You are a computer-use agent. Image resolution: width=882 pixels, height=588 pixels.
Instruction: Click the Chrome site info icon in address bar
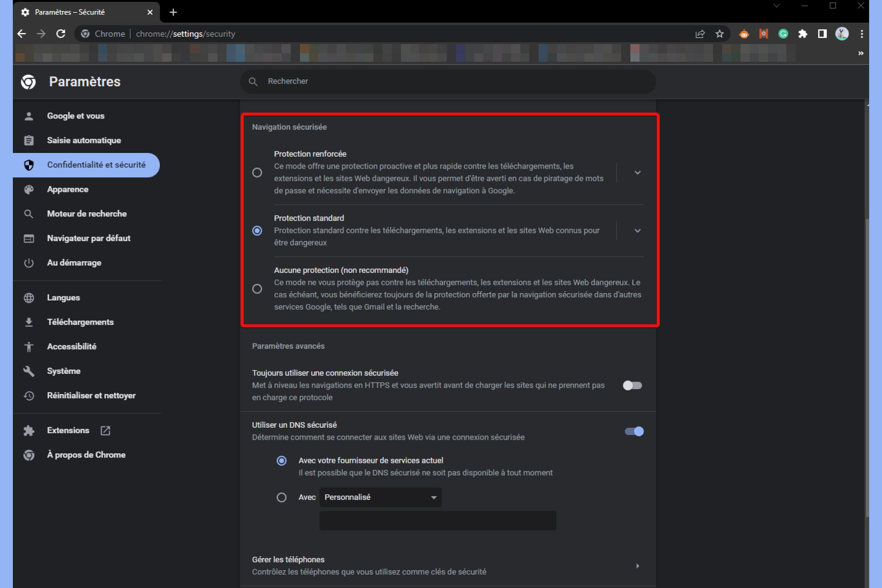[x=85, y=34]
